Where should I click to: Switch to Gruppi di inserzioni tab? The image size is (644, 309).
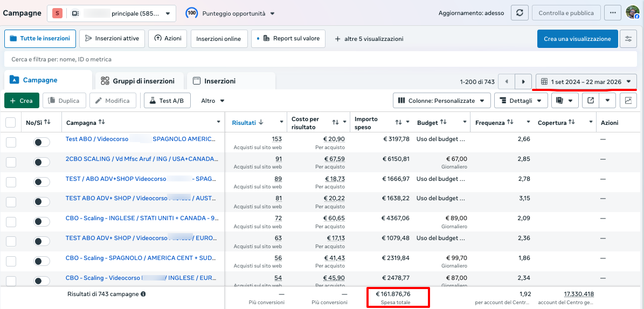click(x=138, y=81)
